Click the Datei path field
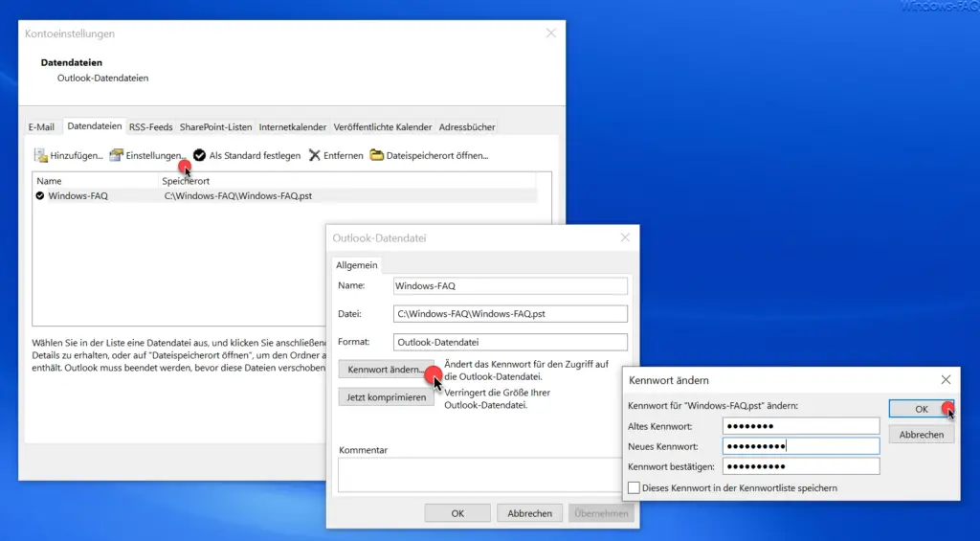This screenshot has height=541, width=980. 510,313
